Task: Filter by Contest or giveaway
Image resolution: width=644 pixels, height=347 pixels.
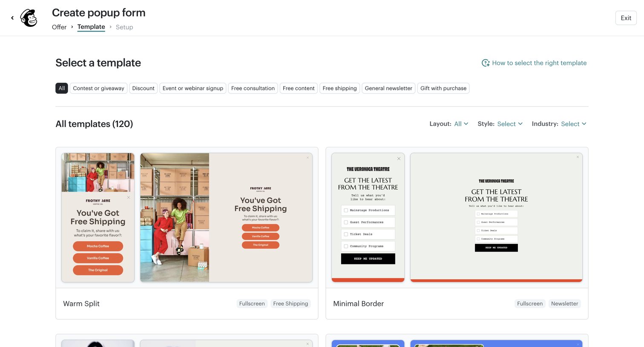Action: tap(98, 88)
